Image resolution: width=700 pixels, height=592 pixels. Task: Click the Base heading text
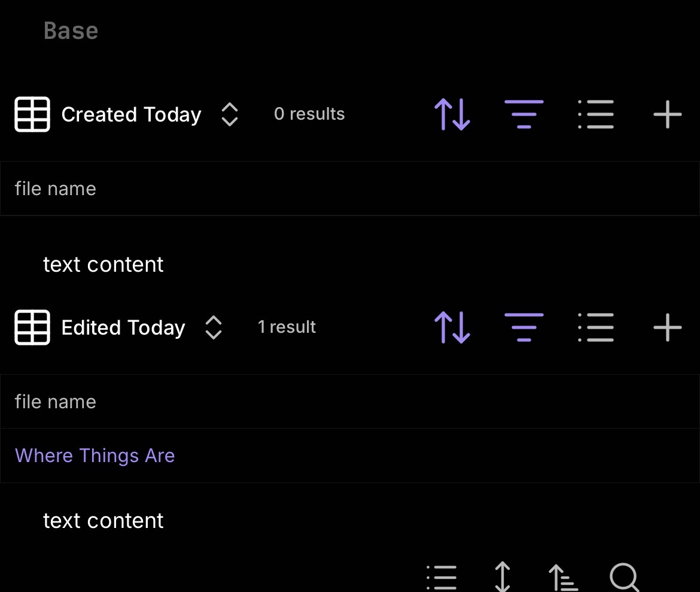71,31
